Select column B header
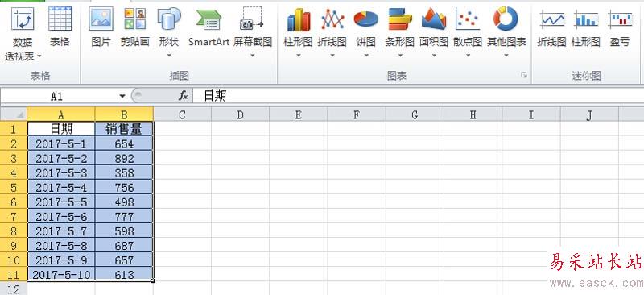Screen dimensions: 644x295 coord(125,114)
